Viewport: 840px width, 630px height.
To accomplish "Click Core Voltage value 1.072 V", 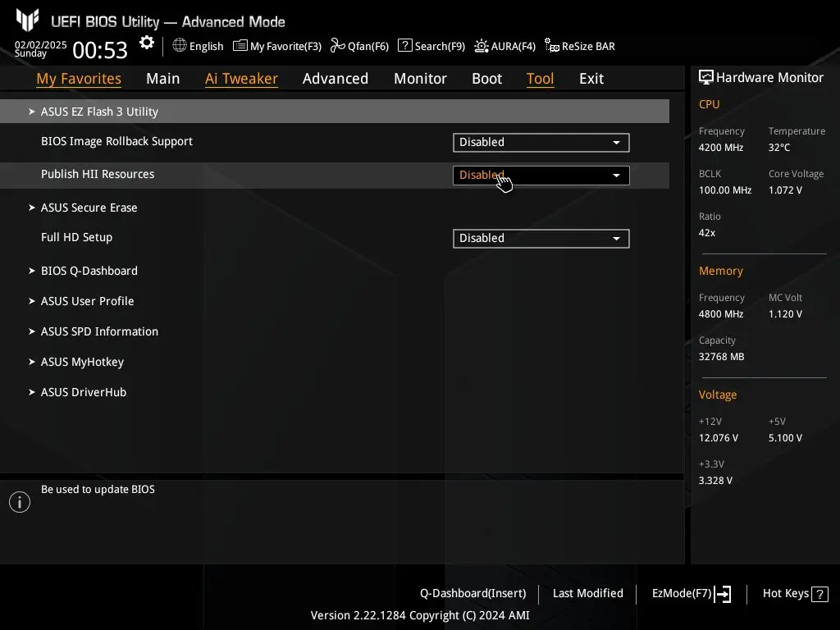I will tap(785, 190).
